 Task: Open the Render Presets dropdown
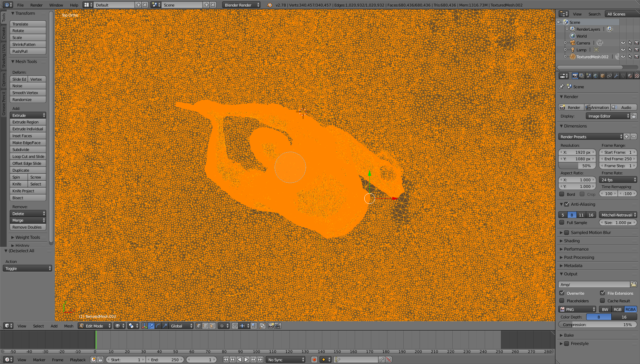[591, 136]
